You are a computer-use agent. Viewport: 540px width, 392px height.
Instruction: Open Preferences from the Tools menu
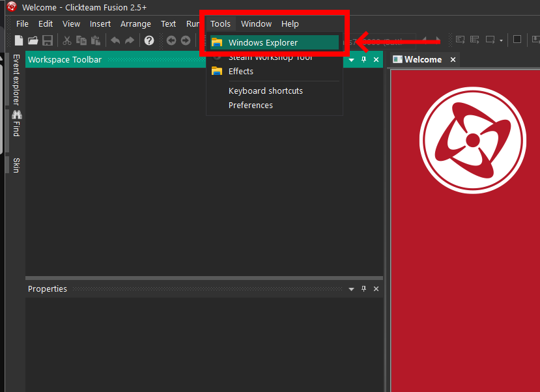(250, 105)
